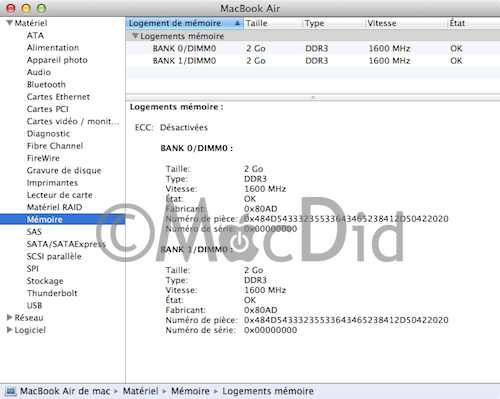
Task: Sort table by Vitesse column
Action: [x=406, y=23]
